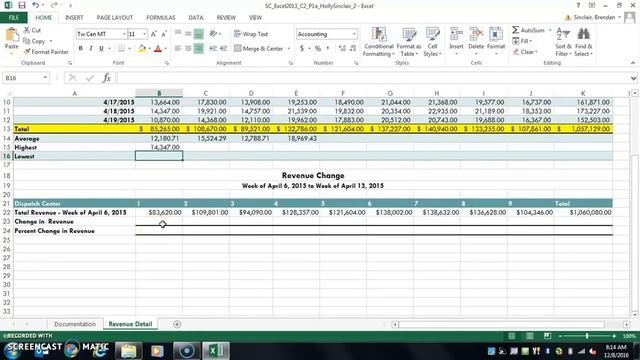Toggle Underline formatting
This screenshot has height=360, width=640.
[x=101, y=49]
